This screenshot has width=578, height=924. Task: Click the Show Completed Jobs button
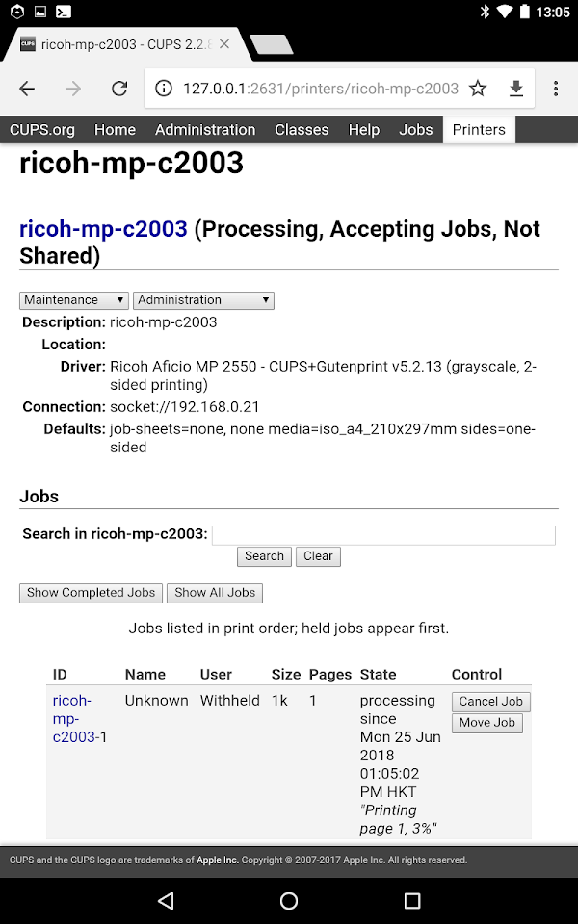point(91,593)
